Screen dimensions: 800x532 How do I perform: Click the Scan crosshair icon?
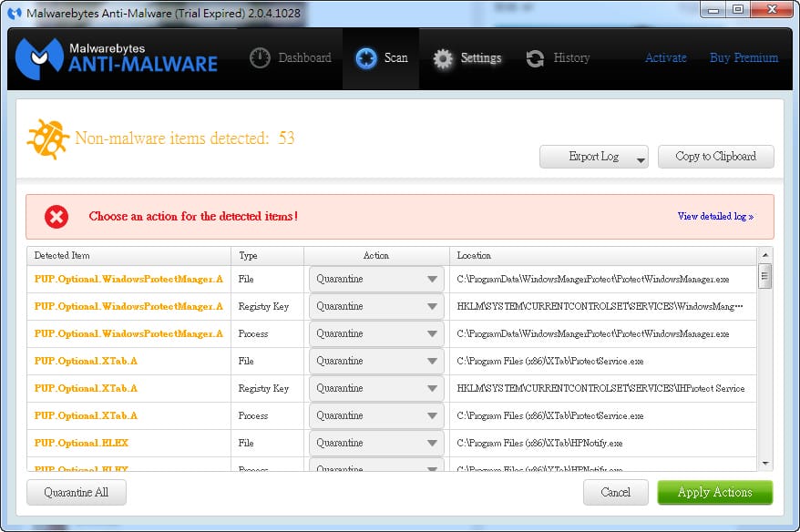pyautogui.click(x=365, y=58)
